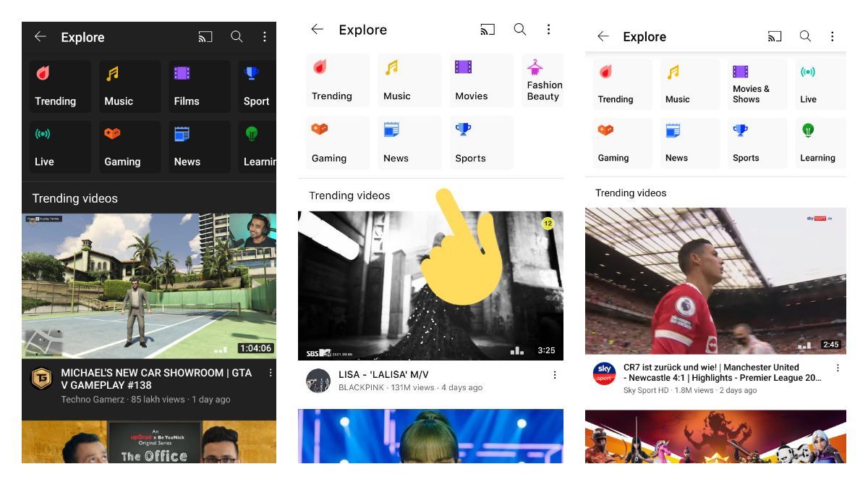Open the three-dot overflow menu

265,37
